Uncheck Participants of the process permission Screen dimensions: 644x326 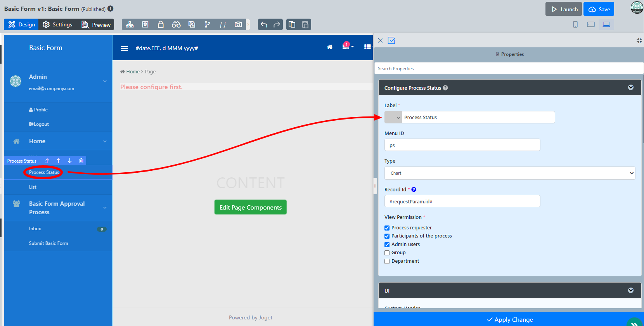[387, 236]
